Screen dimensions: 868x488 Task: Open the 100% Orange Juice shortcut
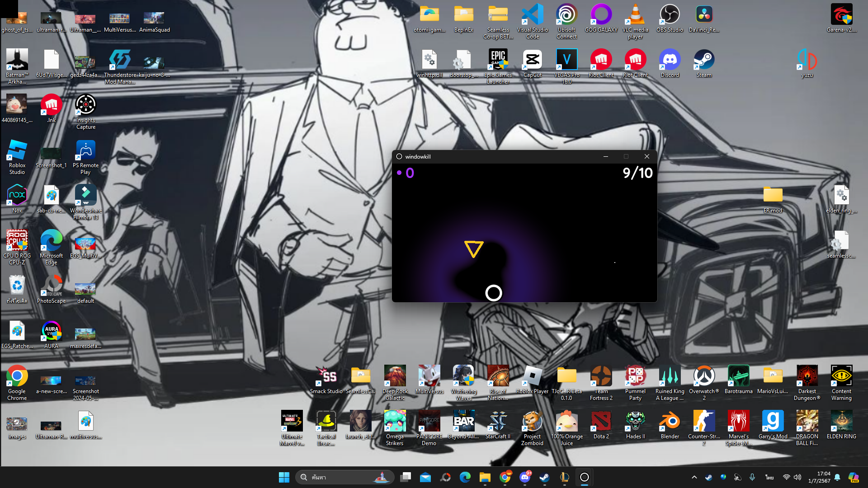pyautogui.click(x=566, y=428)
